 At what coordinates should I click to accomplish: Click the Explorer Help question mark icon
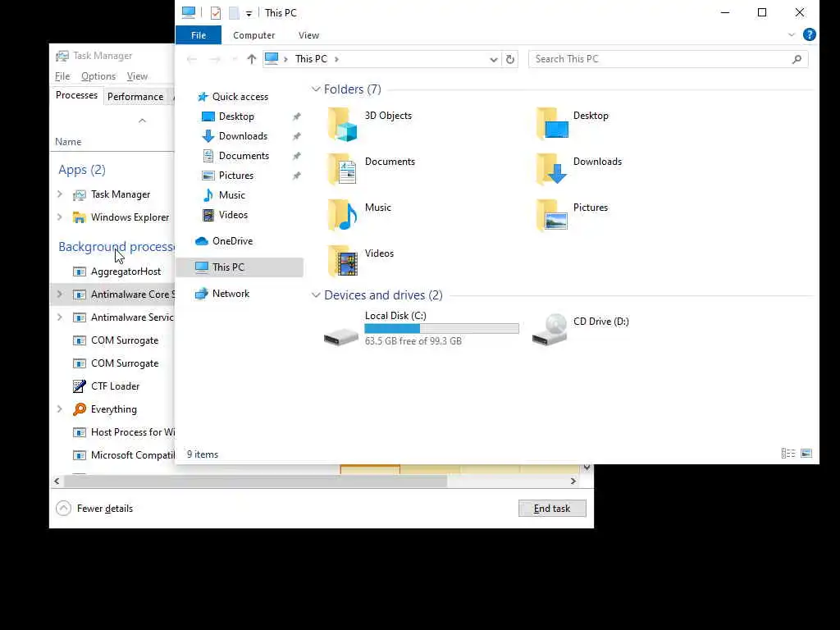[809, 34]
